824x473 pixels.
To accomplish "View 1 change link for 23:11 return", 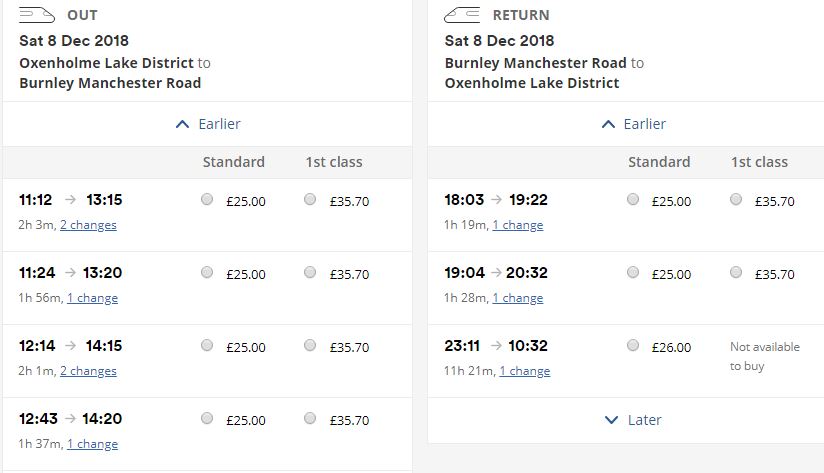I will (524, 371).
